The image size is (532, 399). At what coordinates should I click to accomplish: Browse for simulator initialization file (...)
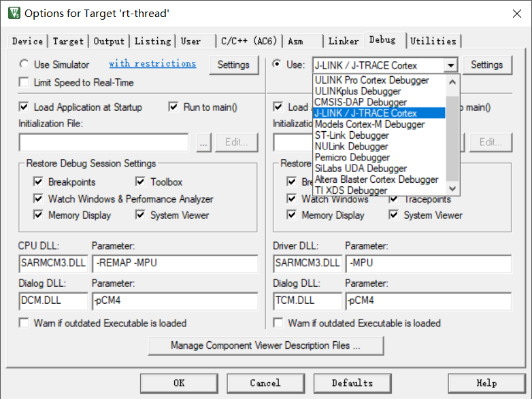pos(203,142)
